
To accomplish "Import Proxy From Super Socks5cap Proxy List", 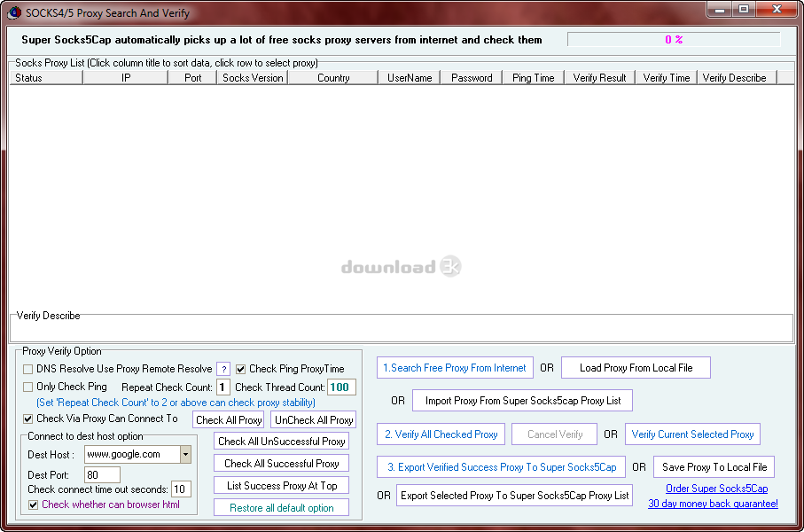I will click(x=522, y=401).
